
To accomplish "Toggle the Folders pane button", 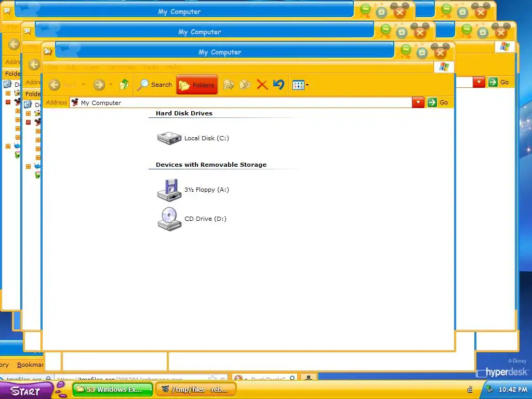I will pos(197,85).
